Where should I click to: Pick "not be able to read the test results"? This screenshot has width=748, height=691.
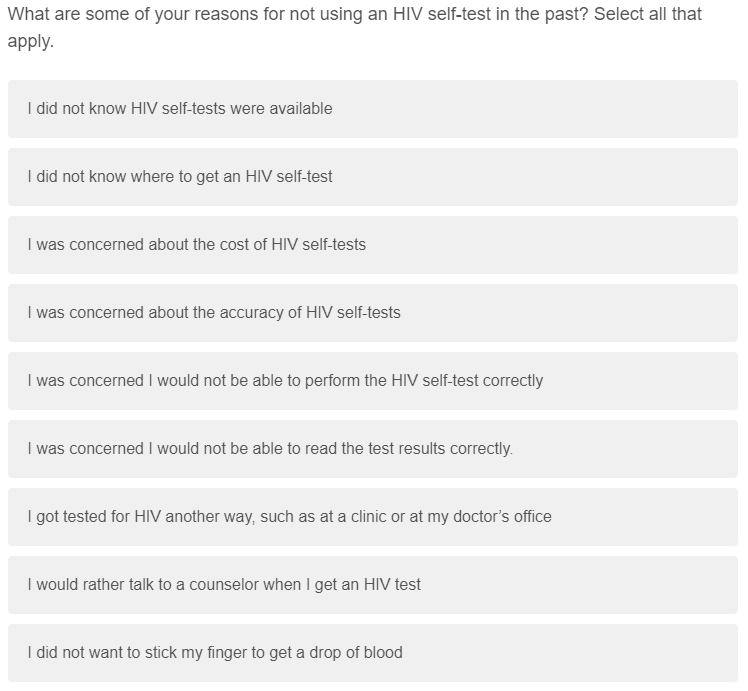coord(270,449)
